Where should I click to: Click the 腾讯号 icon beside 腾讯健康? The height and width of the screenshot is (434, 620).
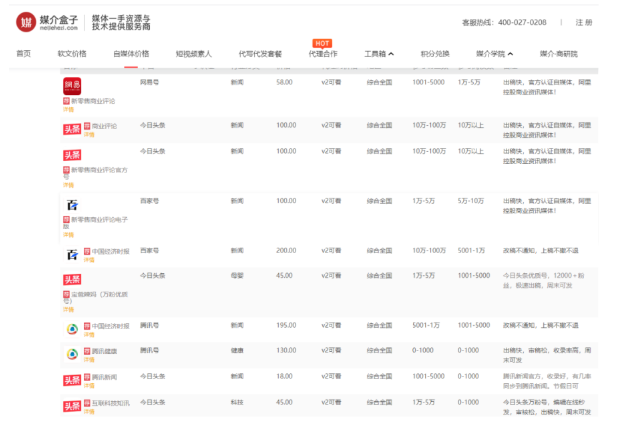pos(73,353)
